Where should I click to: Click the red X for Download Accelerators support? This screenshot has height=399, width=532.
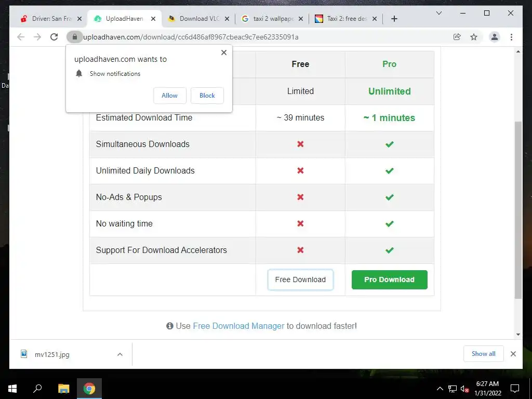(x=300, y=250)
